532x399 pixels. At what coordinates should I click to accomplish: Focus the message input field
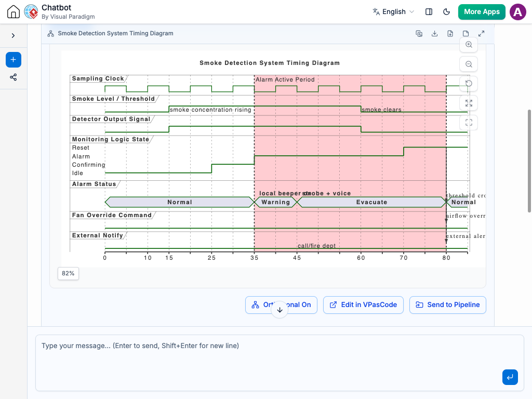tap(280, 363)
